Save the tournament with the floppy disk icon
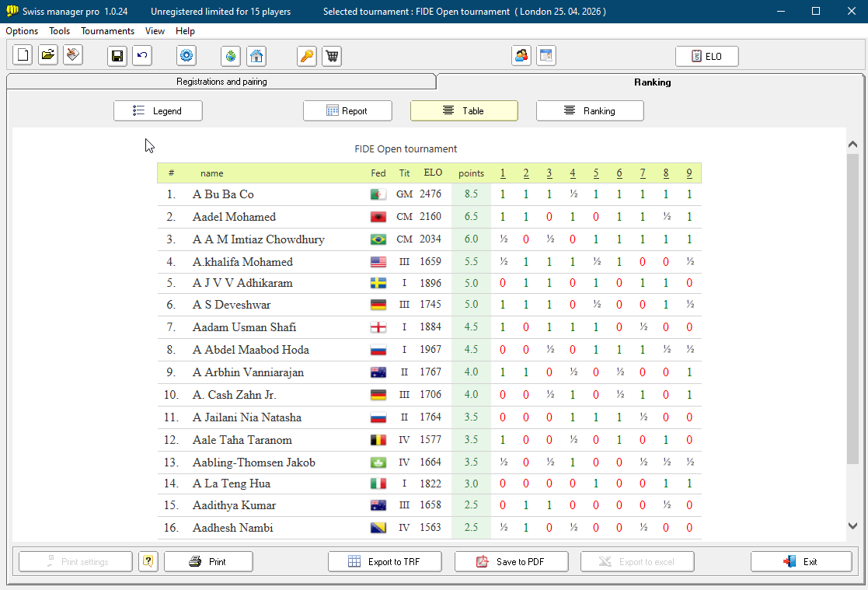The height and width of the screenshot is (590, 868). click(117, 55)
